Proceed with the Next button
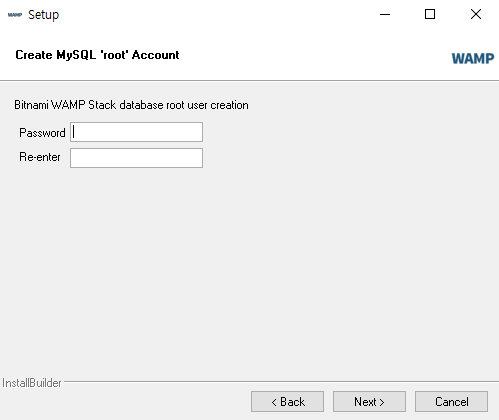 point(369,402)
